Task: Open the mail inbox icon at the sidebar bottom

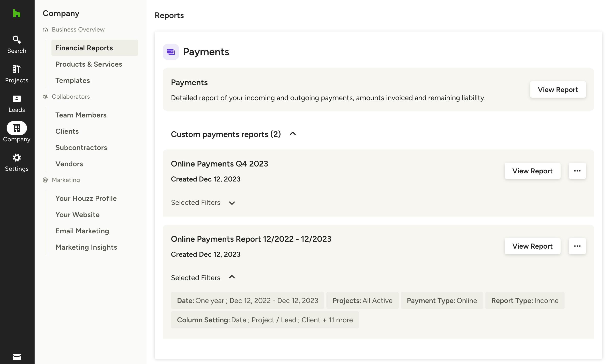Action: [17, 357]
